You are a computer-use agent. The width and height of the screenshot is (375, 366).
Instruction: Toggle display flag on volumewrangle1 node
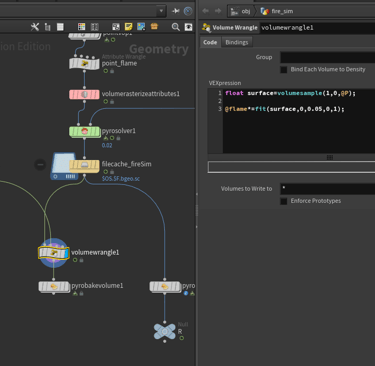point(66,253)
